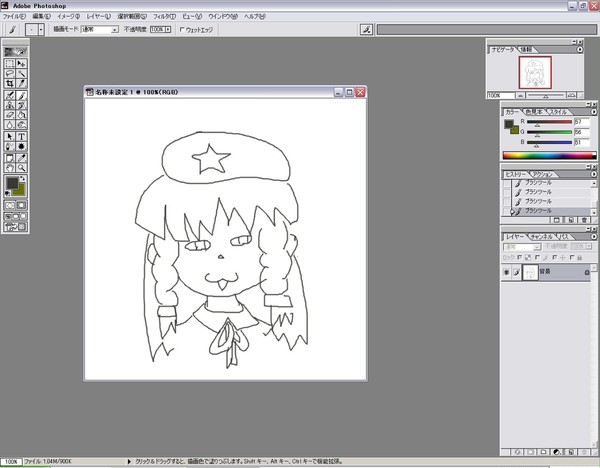Select the Path Selection arrow tool
This screenshot has height=468, width=600.
click(10, 137)
